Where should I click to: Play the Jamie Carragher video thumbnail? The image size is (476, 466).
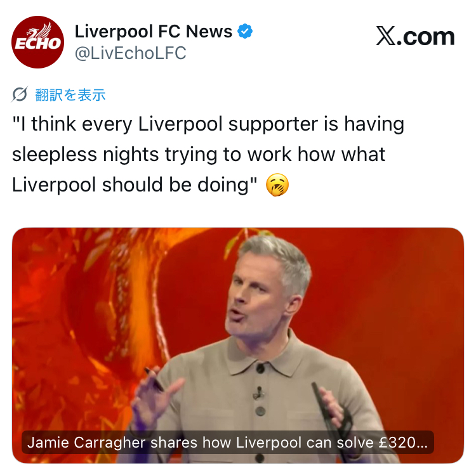click(x=238, y=346)
